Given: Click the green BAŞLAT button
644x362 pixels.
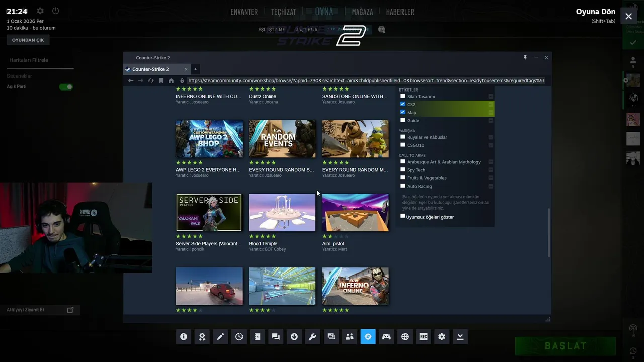Looking at the screenshot, I should tap(566, 346).
